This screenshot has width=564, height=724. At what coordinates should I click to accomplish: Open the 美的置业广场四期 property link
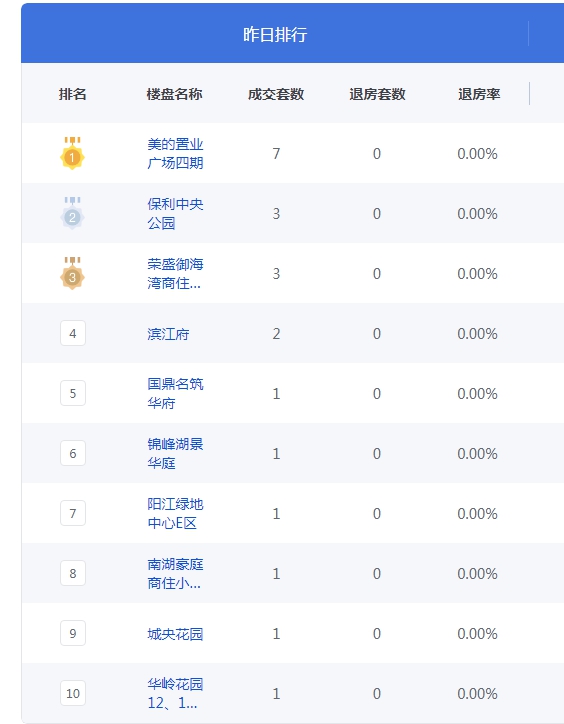point(175,153)
